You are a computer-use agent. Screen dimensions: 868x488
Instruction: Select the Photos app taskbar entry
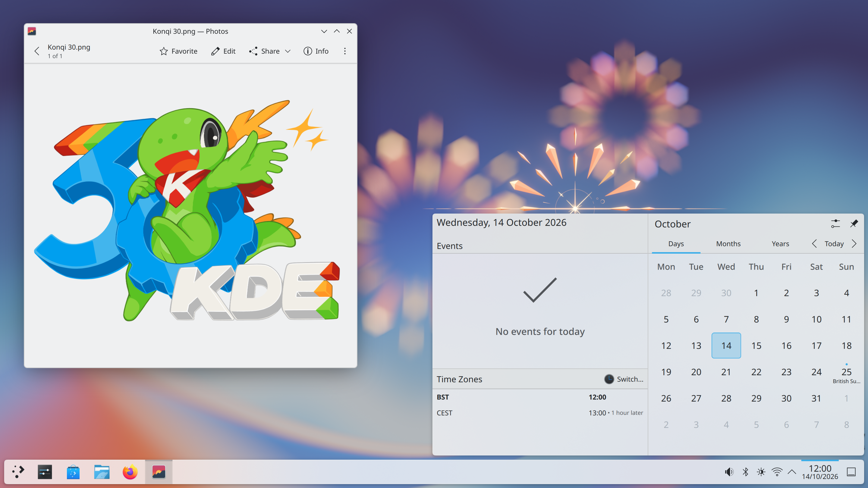[158, 472]
